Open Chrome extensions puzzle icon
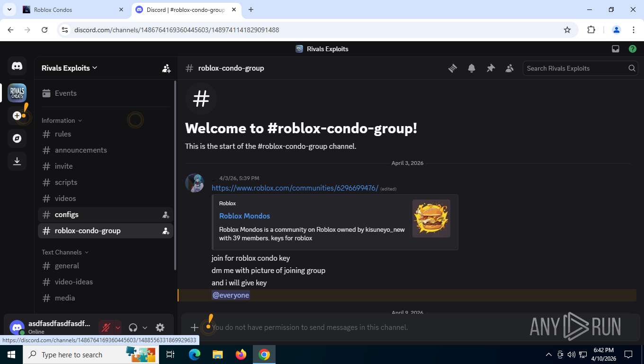This screenshot has height=364, width=644. tap(591, 30)
